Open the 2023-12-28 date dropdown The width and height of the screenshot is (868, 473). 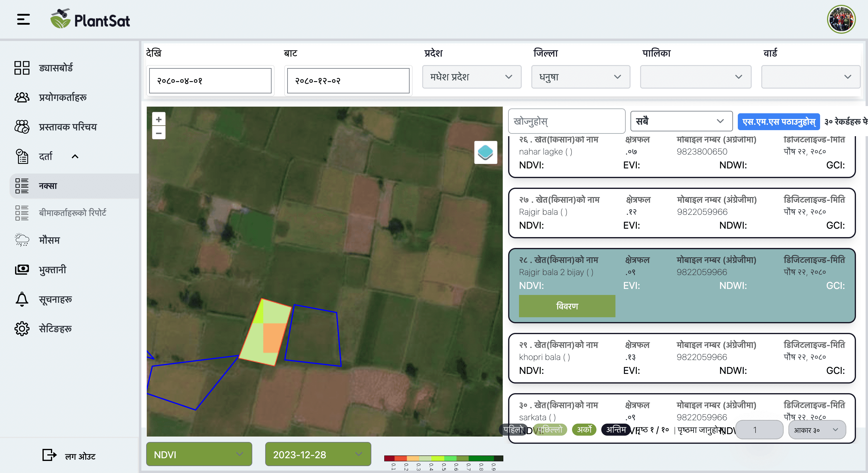[318, 454]
